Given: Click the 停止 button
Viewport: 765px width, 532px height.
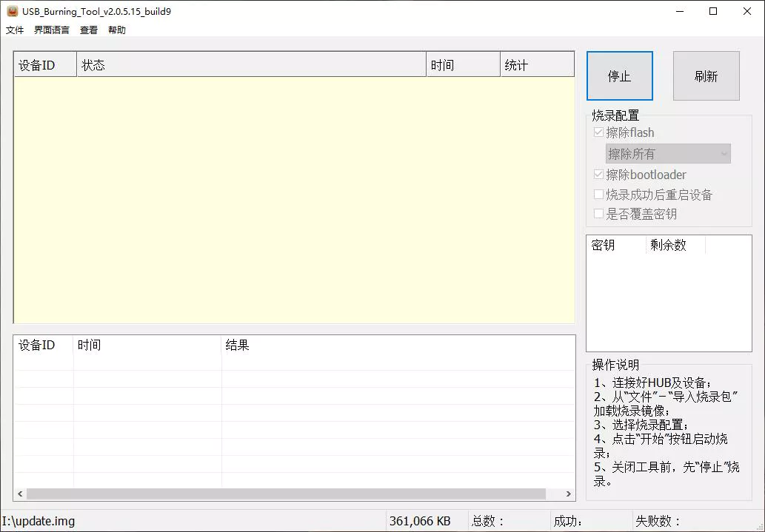Looking at the screenshot, I should click(x=620, y=76).
